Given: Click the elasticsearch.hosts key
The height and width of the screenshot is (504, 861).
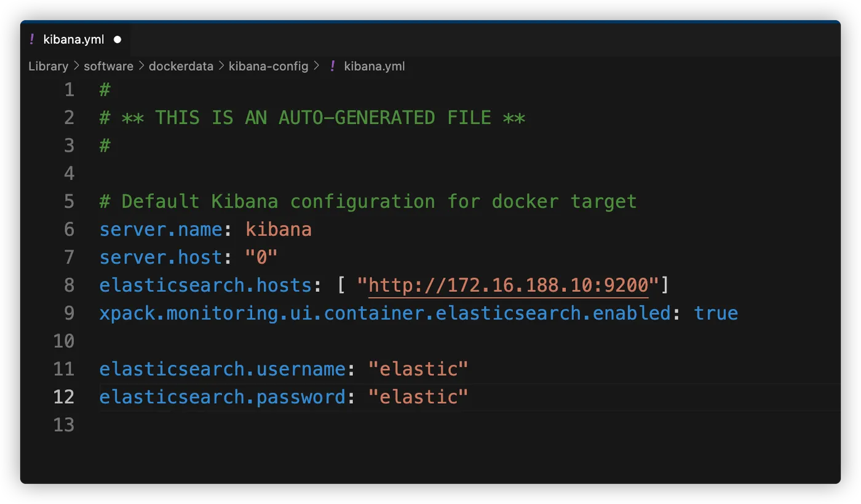Looking at the screenshot, I should pos(206,285).
